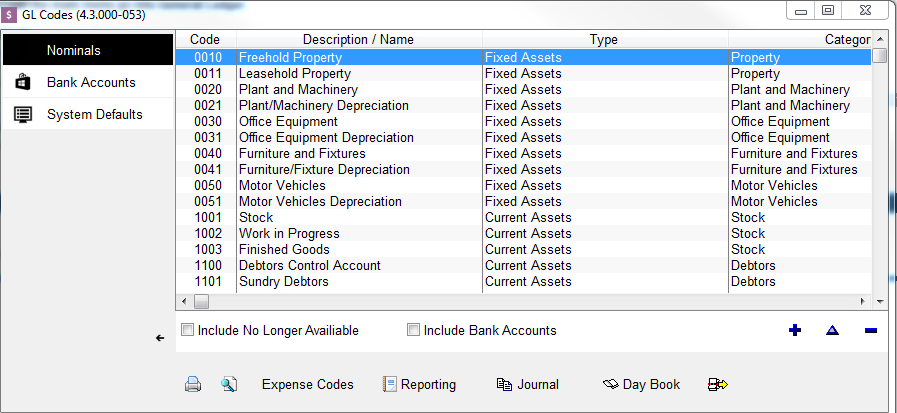Open Expense Codes
Screen dimensions: 897x413
click(308, 384)
